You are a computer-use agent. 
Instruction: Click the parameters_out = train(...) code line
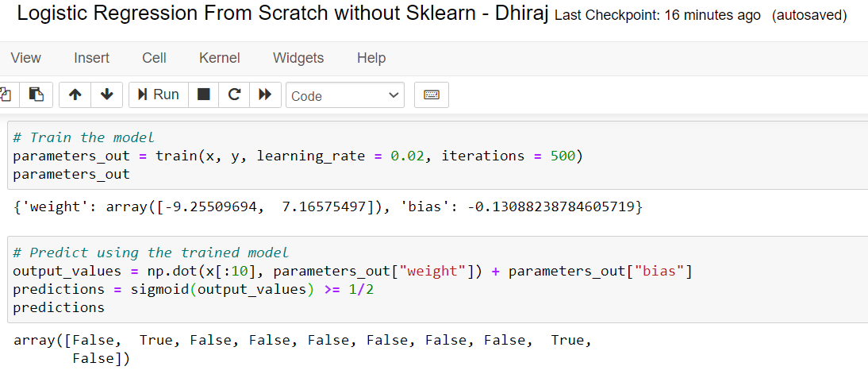pyautogui.click(x=298, y=156)
